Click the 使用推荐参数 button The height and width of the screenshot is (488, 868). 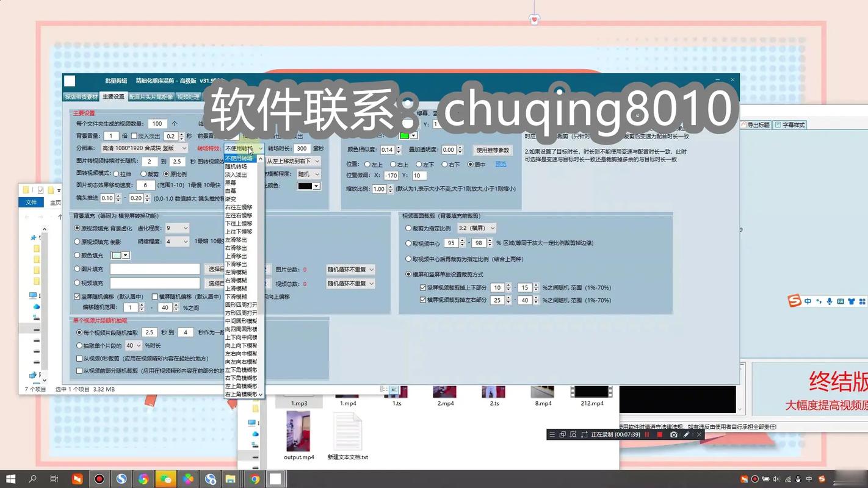point(493,150)
